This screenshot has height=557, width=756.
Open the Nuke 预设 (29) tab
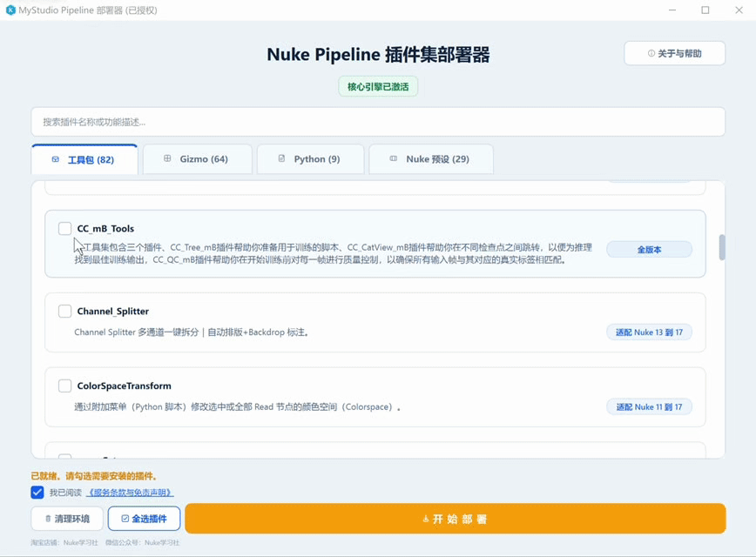(431, 159)
